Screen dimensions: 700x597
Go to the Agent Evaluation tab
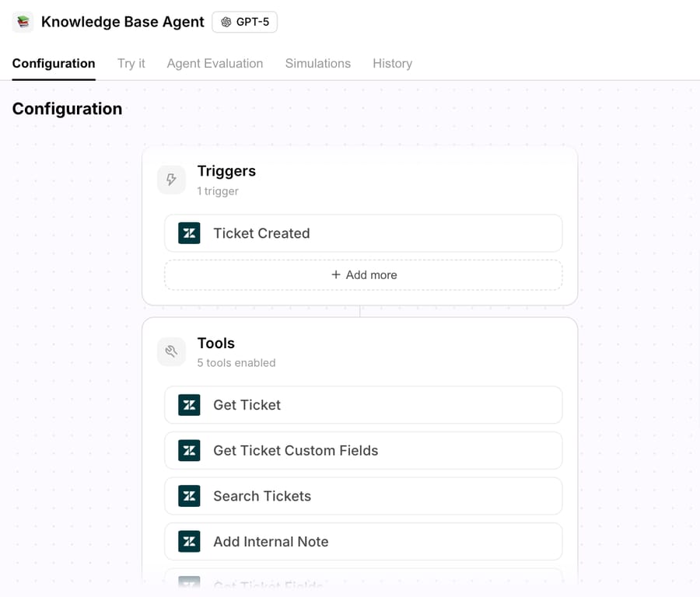click(x=215, y=64)
